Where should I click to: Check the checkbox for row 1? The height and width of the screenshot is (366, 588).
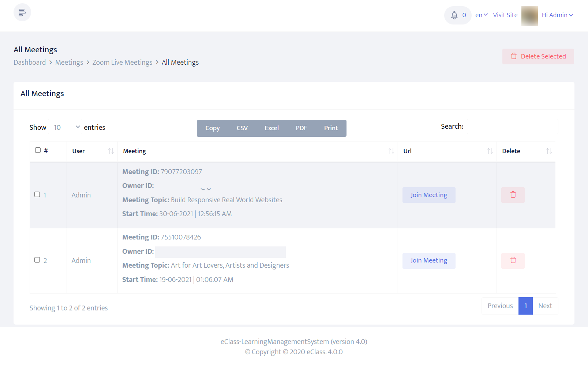37,194
